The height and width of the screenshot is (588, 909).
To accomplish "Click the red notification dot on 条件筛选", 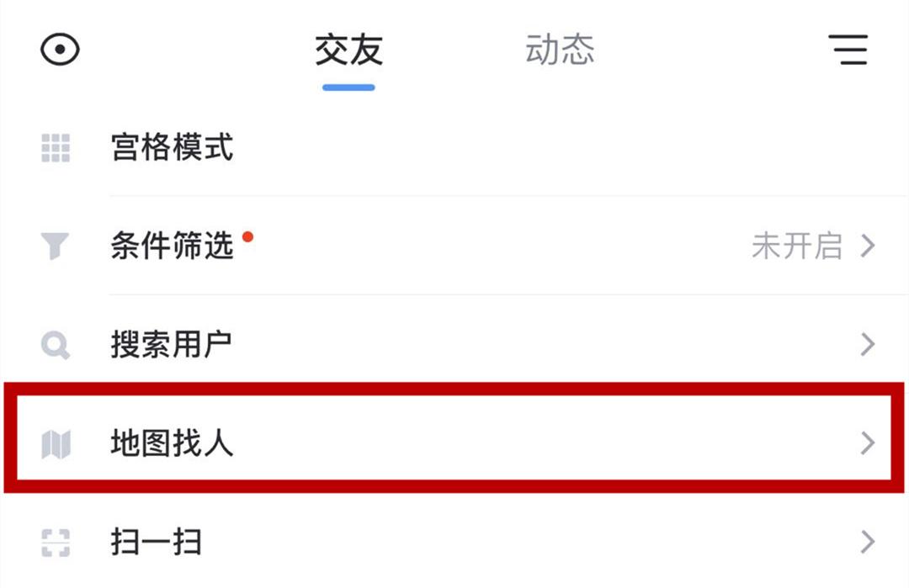I will pos(247,237).
